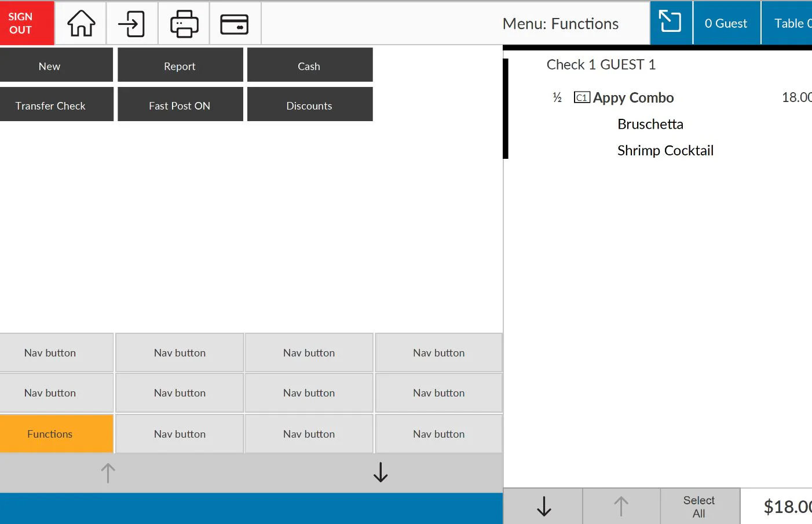Toggle Fast Post ON

180,104
